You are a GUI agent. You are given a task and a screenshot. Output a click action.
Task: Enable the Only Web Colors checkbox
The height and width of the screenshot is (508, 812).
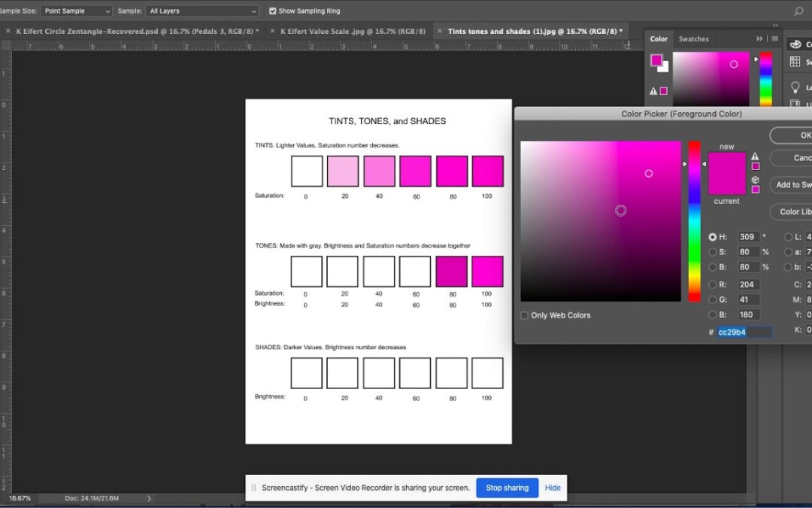coord(524,315)
